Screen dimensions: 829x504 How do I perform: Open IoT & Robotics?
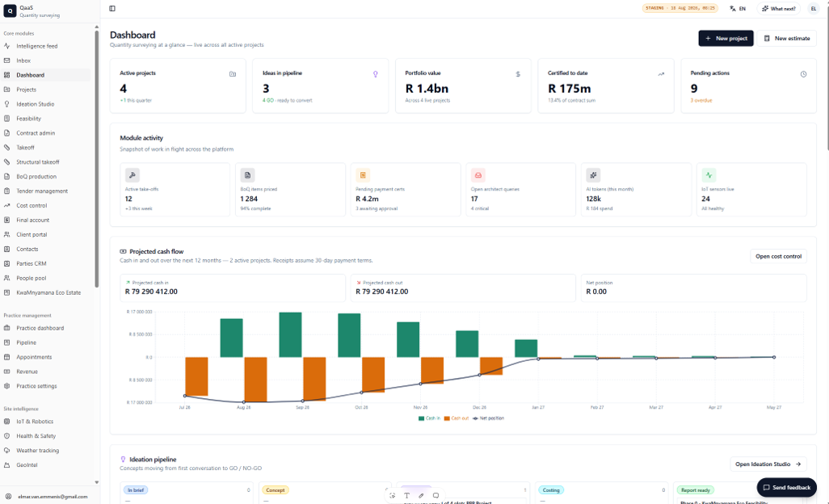coord(47,422)
